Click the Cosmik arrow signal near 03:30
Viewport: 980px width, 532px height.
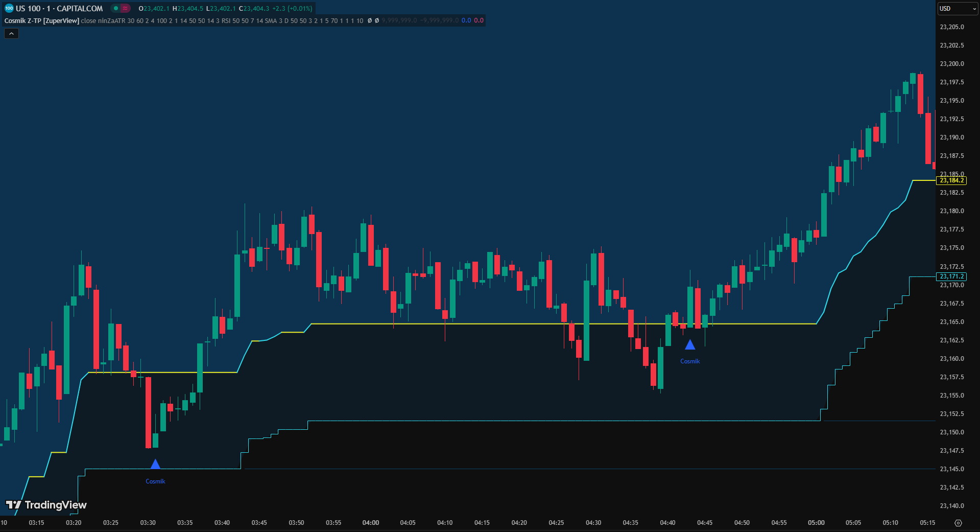tap(155, 464)
